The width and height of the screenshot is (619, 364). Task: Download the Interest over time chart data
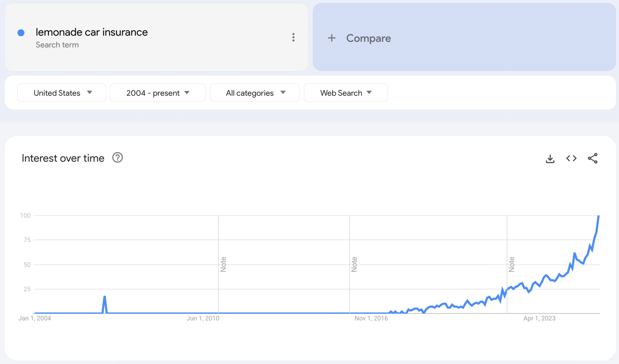(550, 158)
